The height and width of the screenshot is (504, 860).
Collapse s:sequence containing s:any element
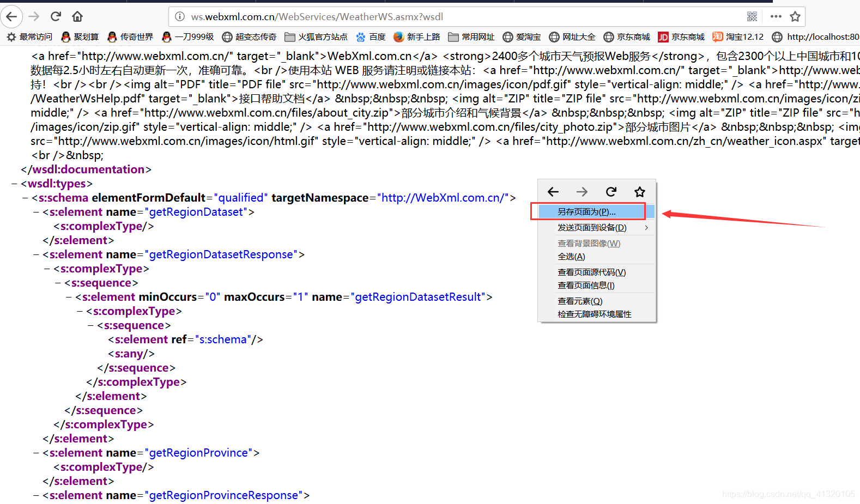91,325
